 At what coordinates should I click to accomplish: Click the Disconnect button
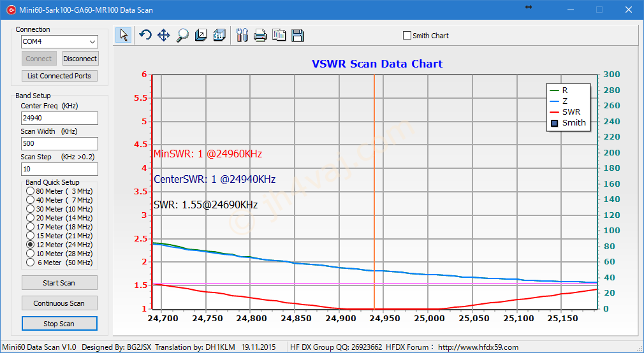[x=80, y=58]
